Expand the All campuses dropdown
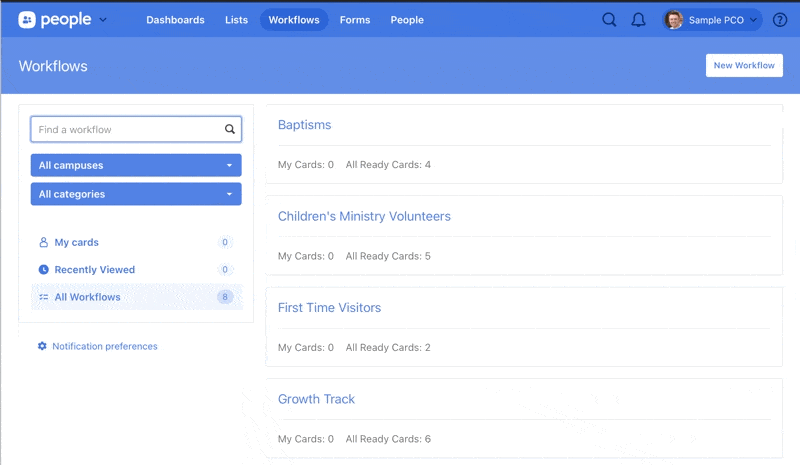Screen dimensions: 800x465 coord(136,165)
